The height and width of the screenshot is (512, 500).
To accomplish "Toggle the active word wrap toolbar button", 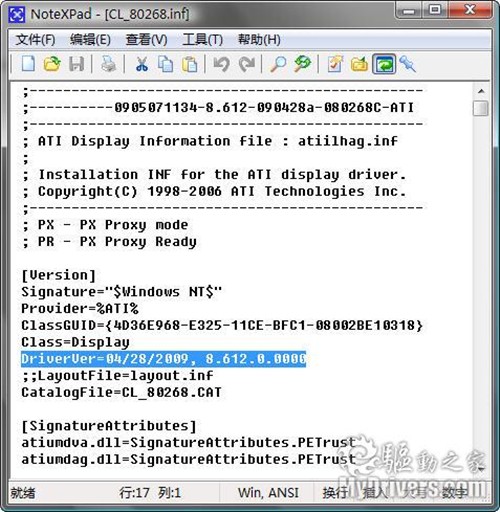I will (x=384, y=64).
